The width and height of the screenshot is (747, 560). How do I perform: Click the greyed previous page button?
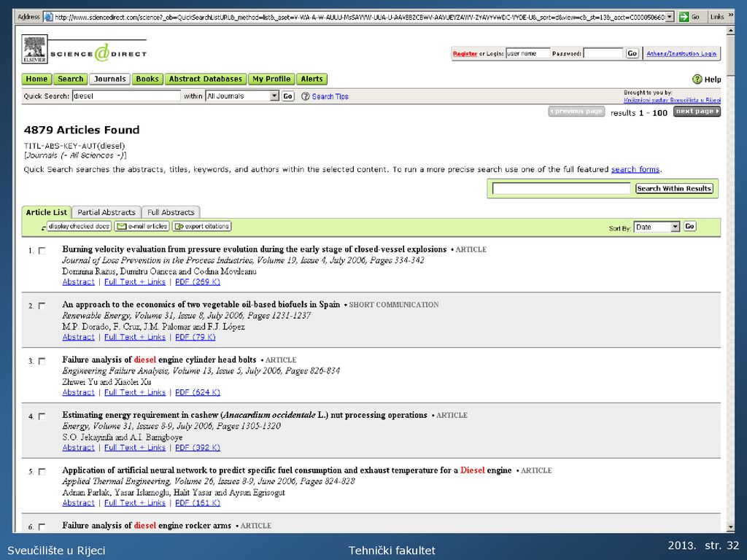click(576, 112)
